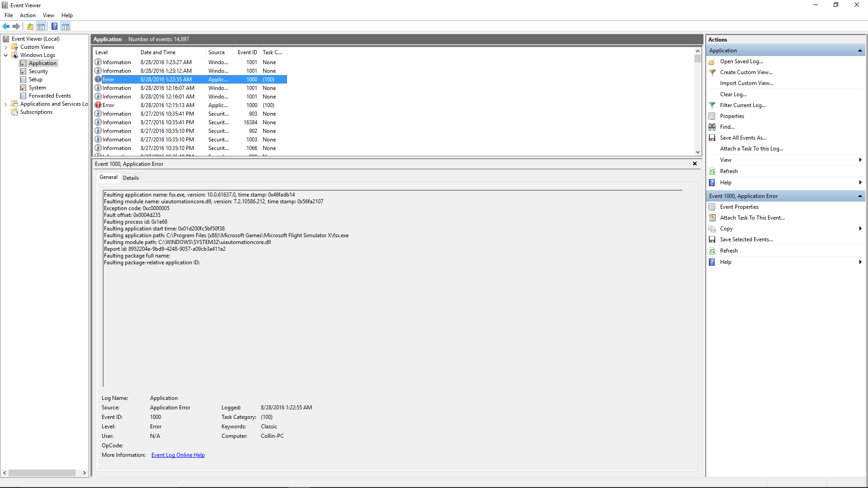Toggle Show/Hide Action Pane toolbar button
Image resolution: width=868 pixels, height=488 pixels.
(66, 26)
